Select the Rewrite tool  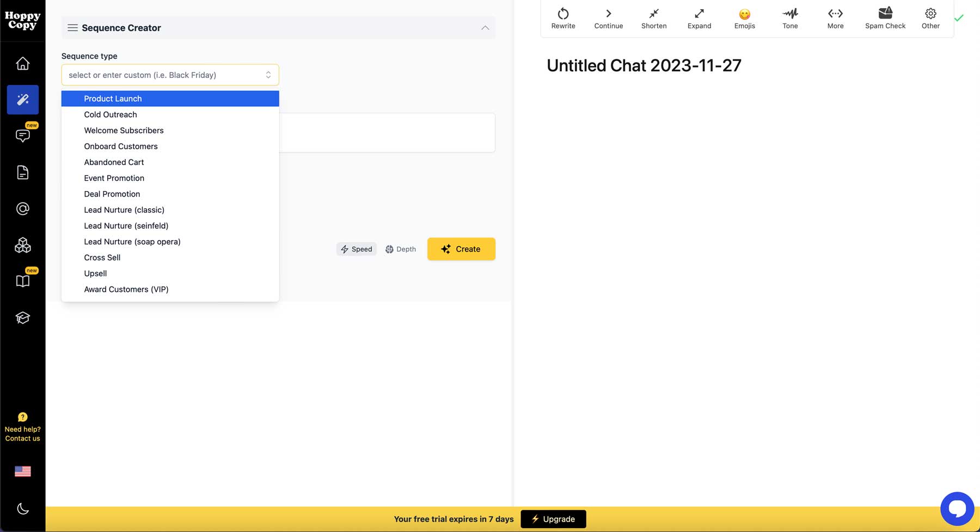click(x=563, y=18)
